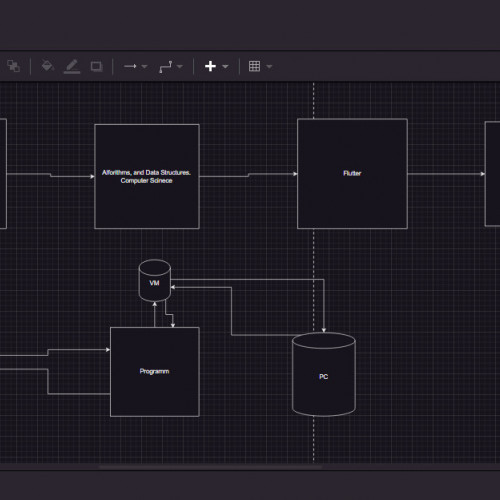The width and height of the screenshot is (500, 500).
Task: Select the Fill Color bucket icon
Action: point(47,66)
